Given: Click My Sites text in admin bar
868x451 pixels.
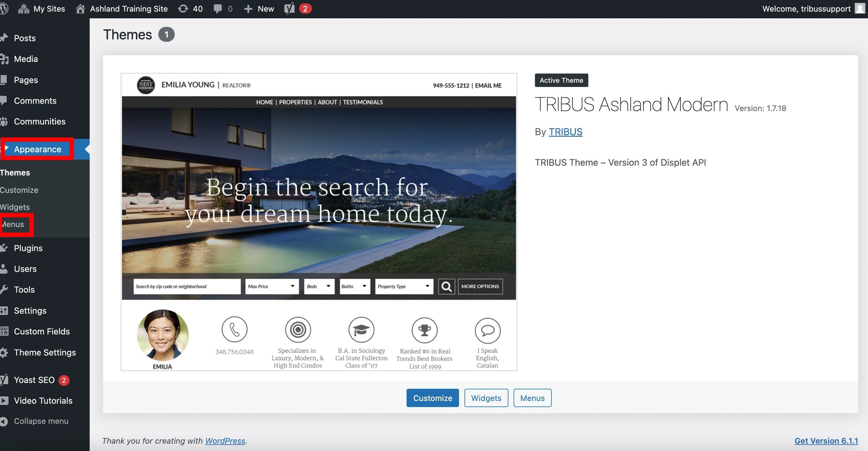Looking at the screenshot, I should pyautogui.click(x=49, y=9).
